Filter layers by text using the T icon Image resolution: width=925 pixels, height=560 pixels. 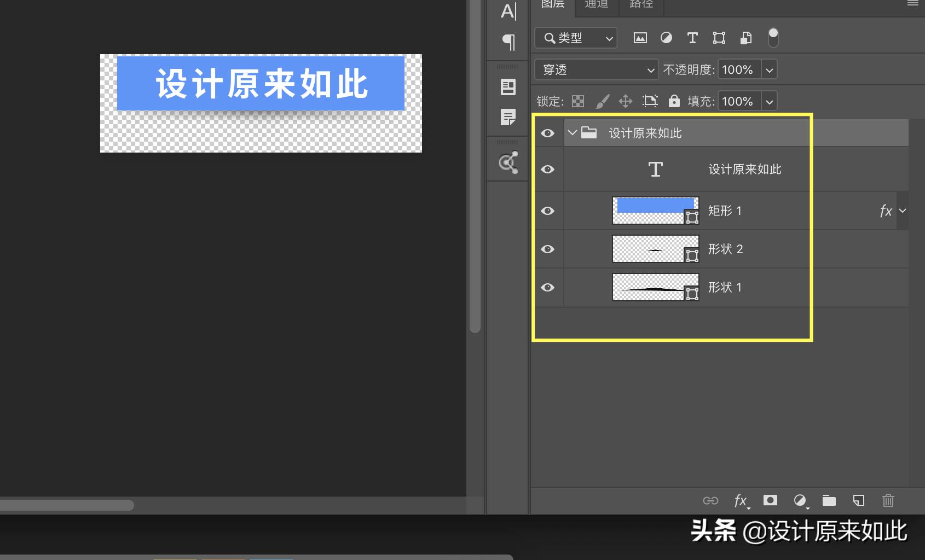click(x=692, y=38)
